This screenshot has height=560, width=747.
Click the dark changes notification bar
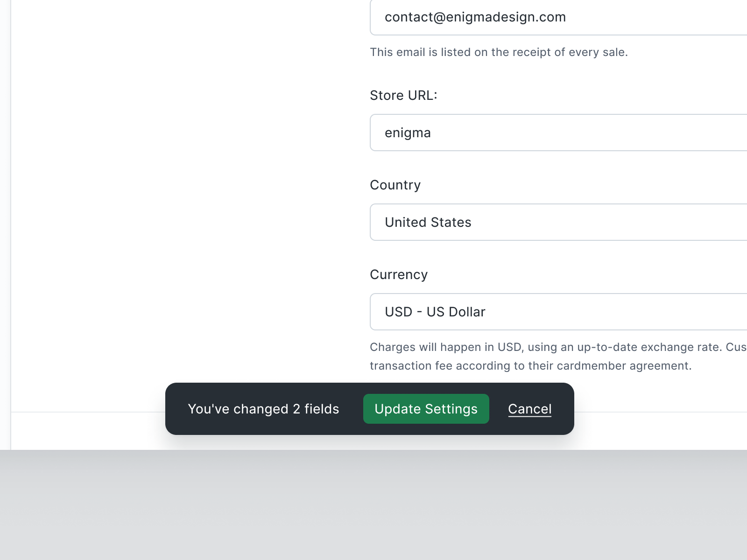264,409
